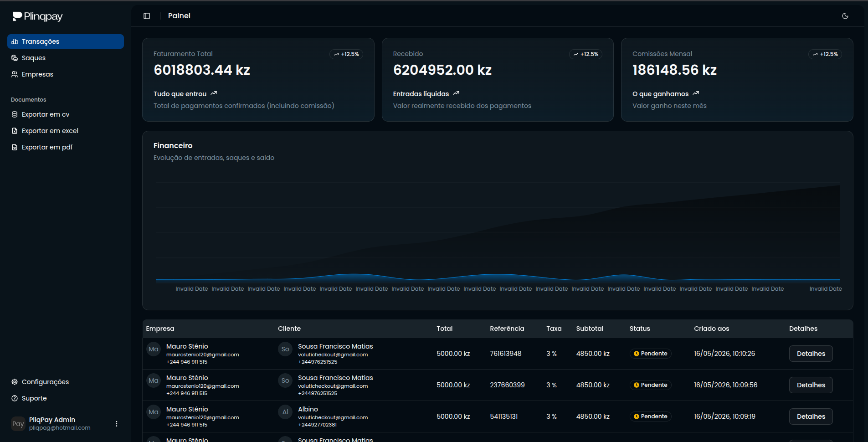868x442 pixels.
Task: Click the Configurações gear icon
Action: click(15, 382)
